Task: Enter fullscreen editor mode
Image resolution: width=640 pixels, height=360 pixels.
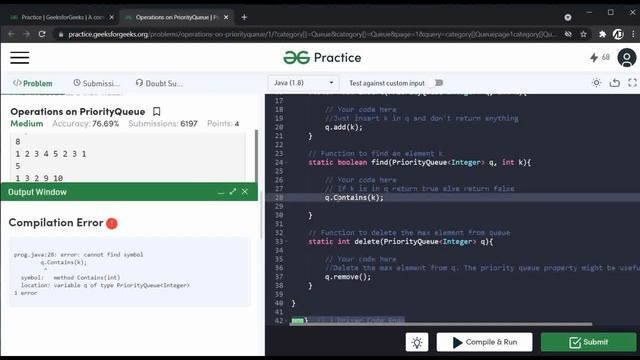Action: point(632,83)
